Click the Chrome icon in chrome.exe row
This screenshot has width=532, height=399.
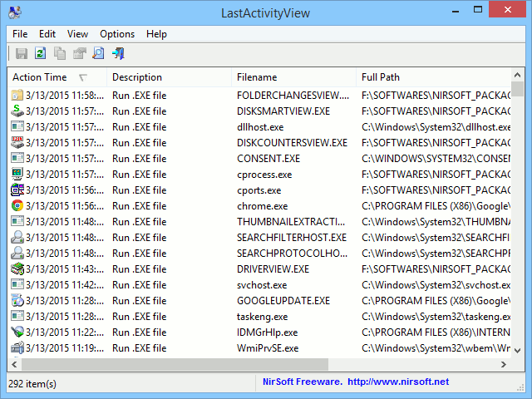click(x=17, y=205)
